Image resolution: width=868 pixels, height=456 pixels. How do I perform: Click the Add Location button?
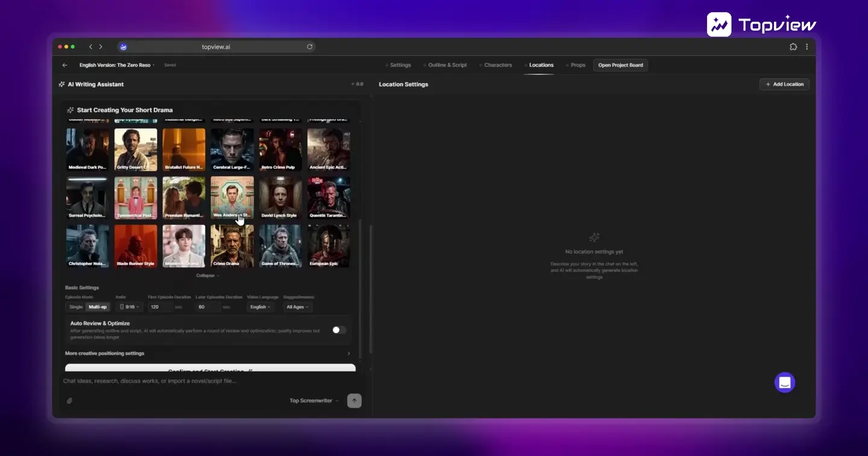point(784,84)
